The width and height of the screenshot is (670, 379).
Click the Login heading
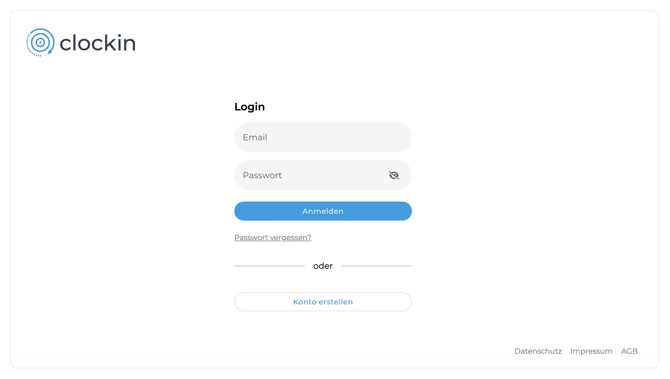250,107
